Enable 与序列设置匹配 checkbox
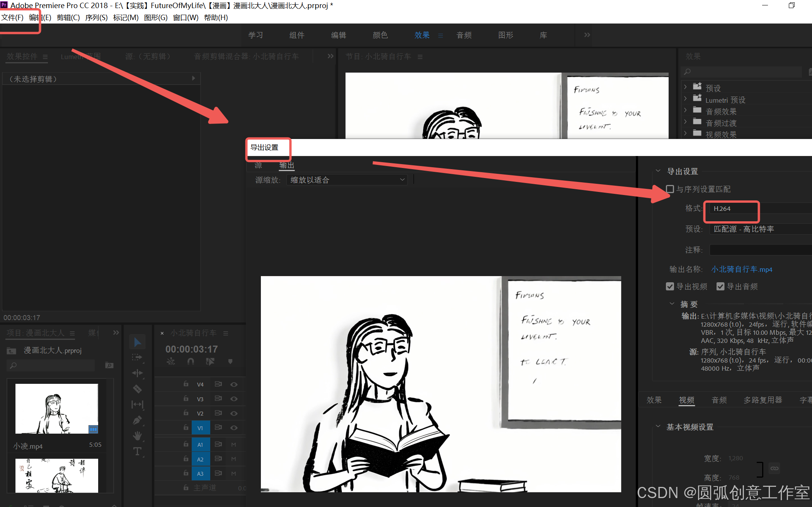This screenshot has width=812, height=507. (670, 189)
